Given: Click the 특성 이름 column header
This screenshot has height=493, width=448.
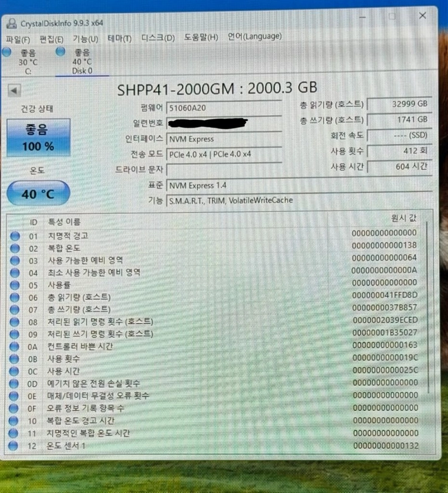Looking at the screenshot, I should 64,222.
